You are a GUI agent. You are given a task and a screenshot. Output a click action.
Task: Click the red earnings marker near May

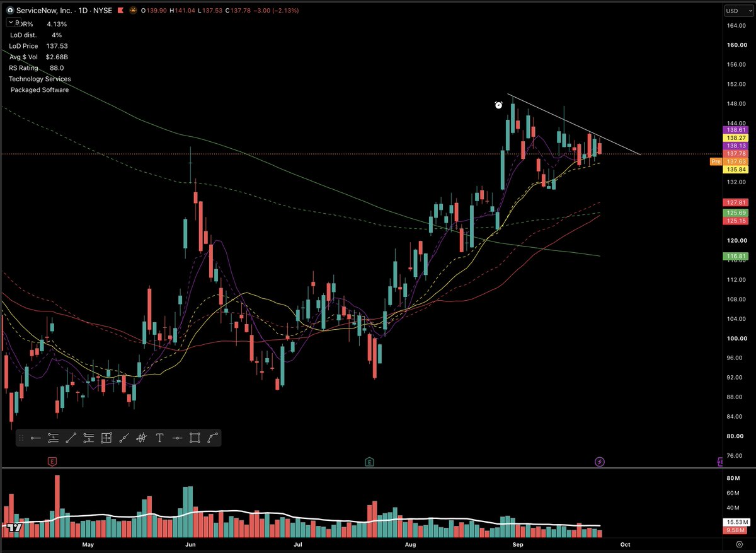tap(52, 462)
